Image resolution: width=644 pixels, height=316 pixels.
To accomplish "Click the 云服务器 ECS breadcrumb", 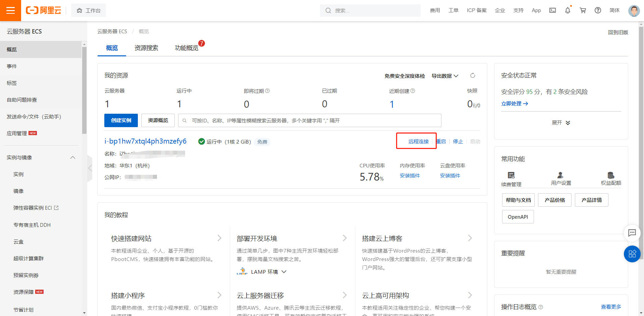I will point(112,31).
